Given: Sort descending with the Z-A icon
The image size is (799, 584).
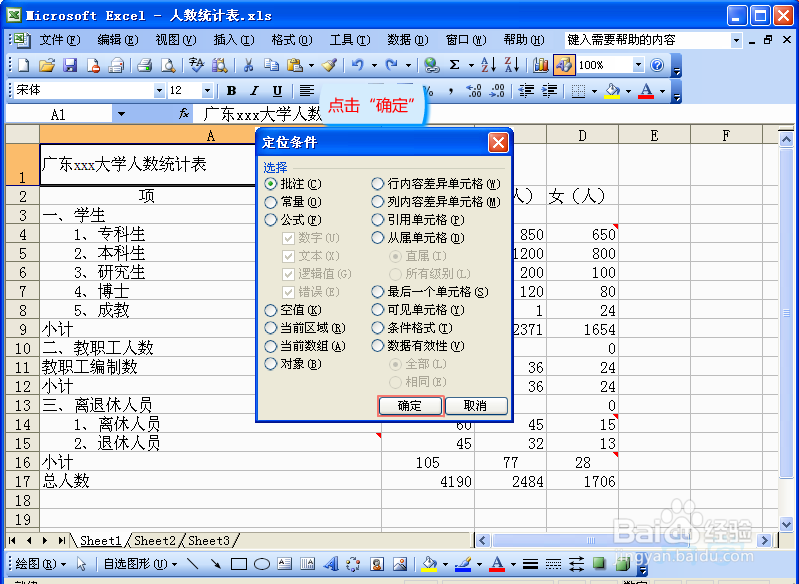Looking at the screenshot, I should pos(512,65).
